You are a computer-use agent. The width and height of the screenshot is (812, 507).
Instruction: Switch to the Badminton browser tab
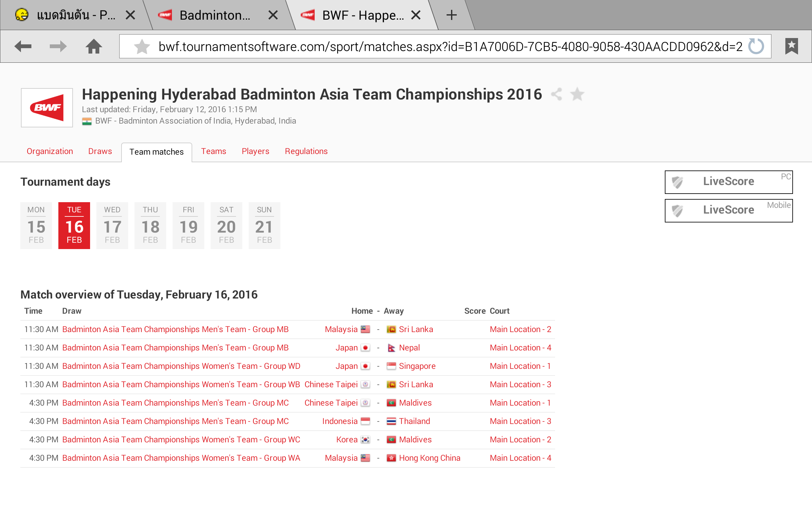point(215,15)
